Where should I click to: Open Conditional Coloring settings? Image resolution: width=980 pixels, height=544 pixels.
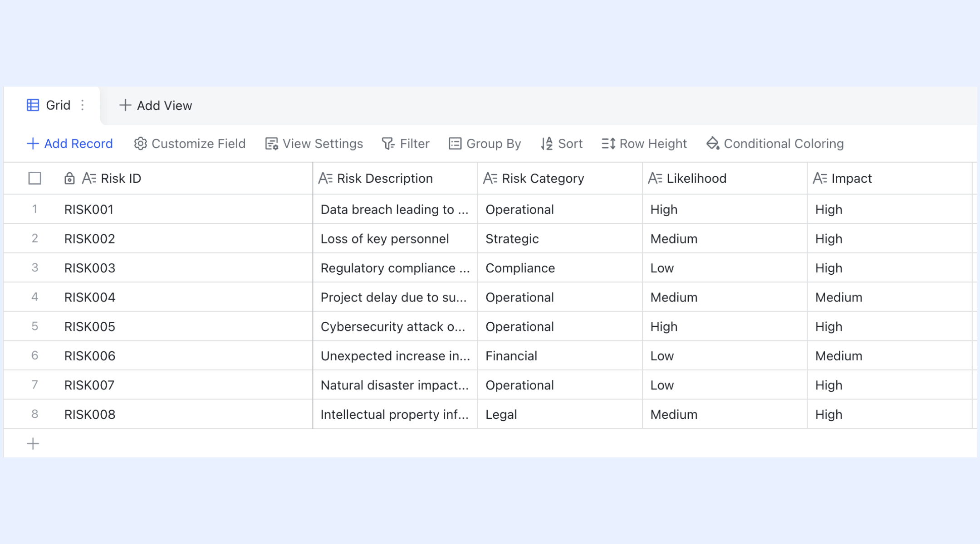pos(775,144)
